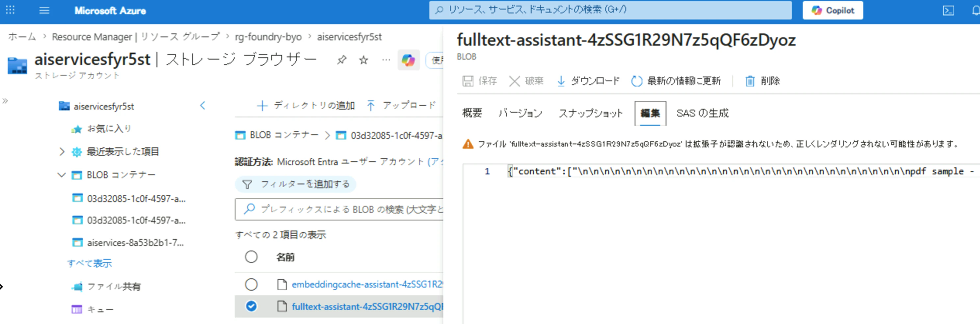The image size is (980, 324).
Task: Click すべて表示 link
Action: [90, 263]
